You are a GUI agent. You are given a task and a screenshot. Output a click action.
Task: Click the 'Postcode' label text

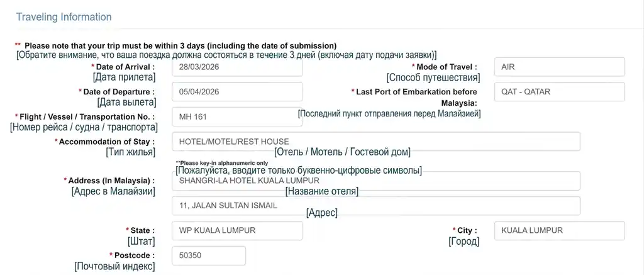click(x=135, y=255)
